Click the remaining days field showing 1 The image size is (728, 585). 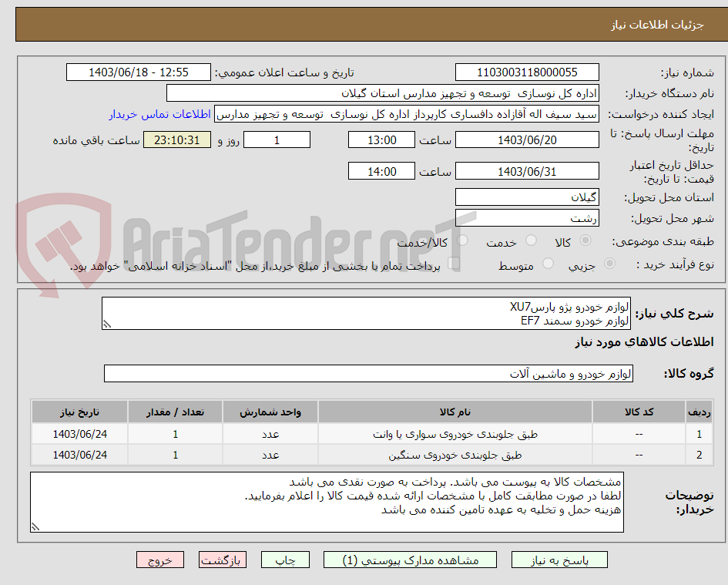click(x=277, y=140)
